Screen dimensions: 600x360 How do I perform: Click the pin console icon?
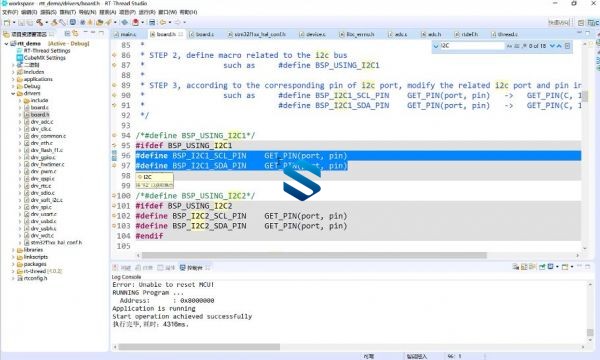tap(542, 267)
